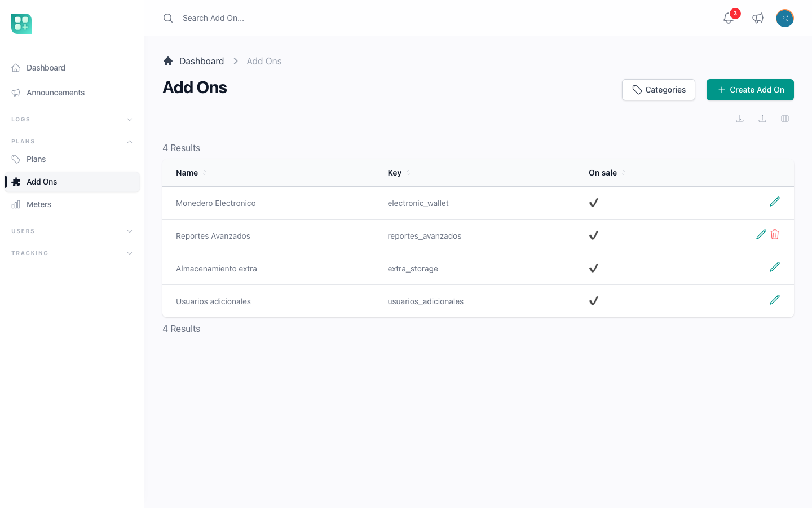Expand the Tracking sidebar section
812x508 pixels.
click(x=72, y=253)
